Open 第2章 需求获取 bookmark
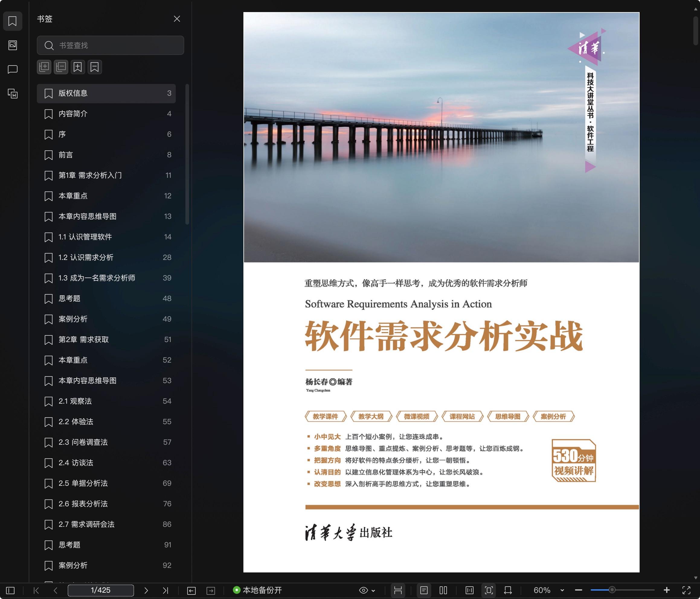Screen dimensions: 700x599 coord(106,340)
